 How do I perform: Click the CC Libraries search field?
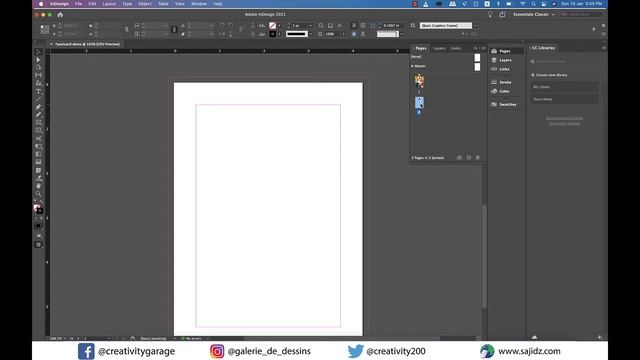tap(564, 62)
